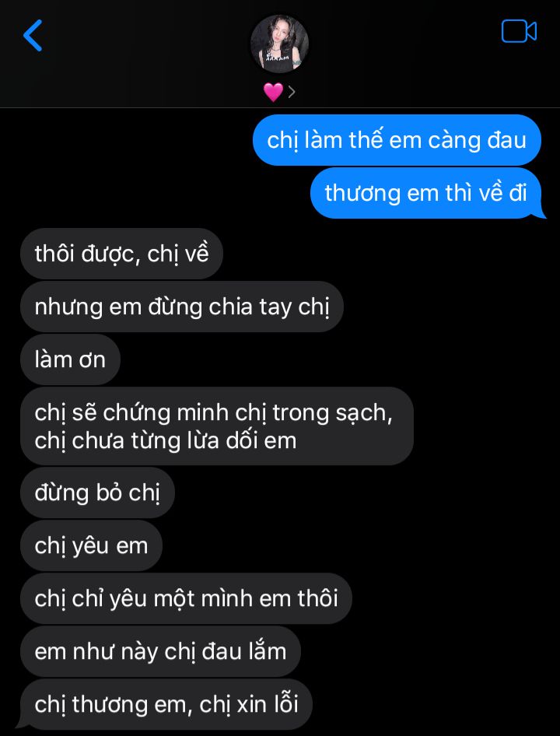Tap the 'làm ơn' message bubble

coord(71,359)
